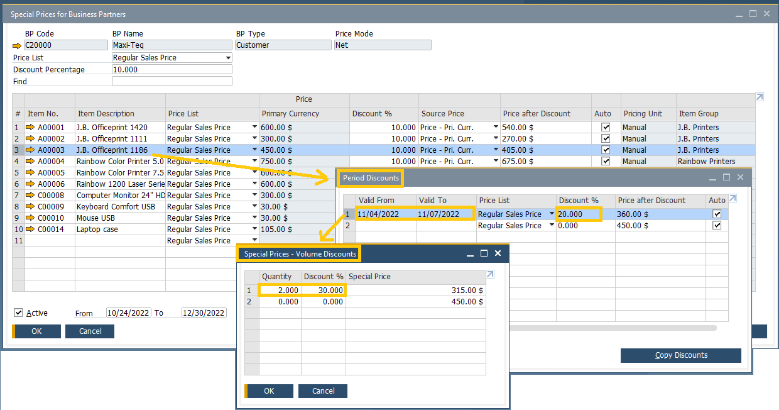Select the Discount Percentage field

[171, 70]
